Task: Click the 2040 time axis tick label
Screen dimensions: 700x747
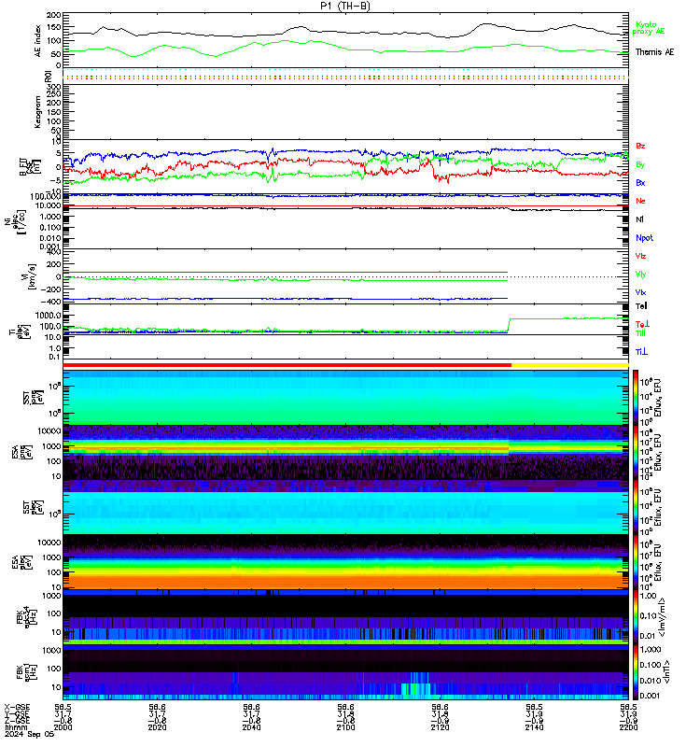Action: (x=251, y=727)
